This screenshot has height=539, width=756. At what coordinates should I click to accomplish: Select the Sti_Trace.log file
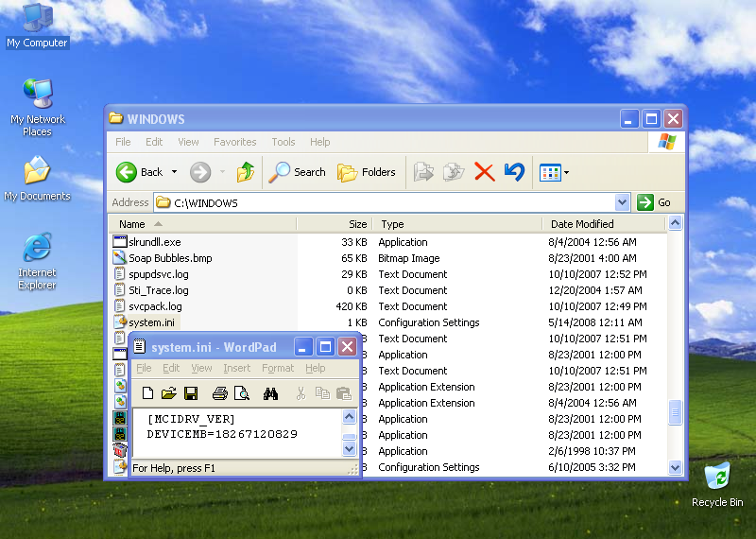[x=159, y=290]
